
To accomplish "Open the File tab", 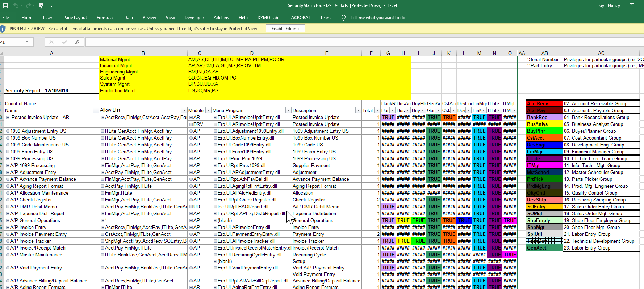I will tap(6, 17).
